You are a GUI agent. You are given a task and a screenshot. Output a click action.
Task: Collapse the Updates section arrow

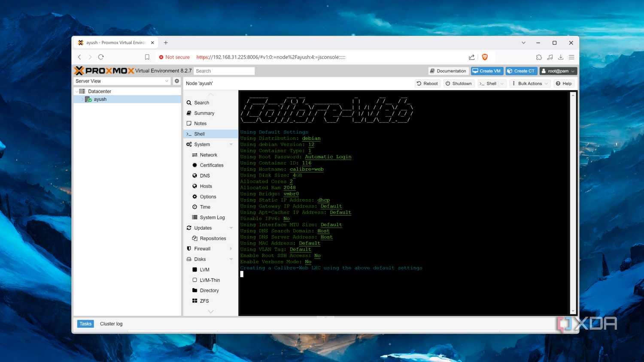231,228
